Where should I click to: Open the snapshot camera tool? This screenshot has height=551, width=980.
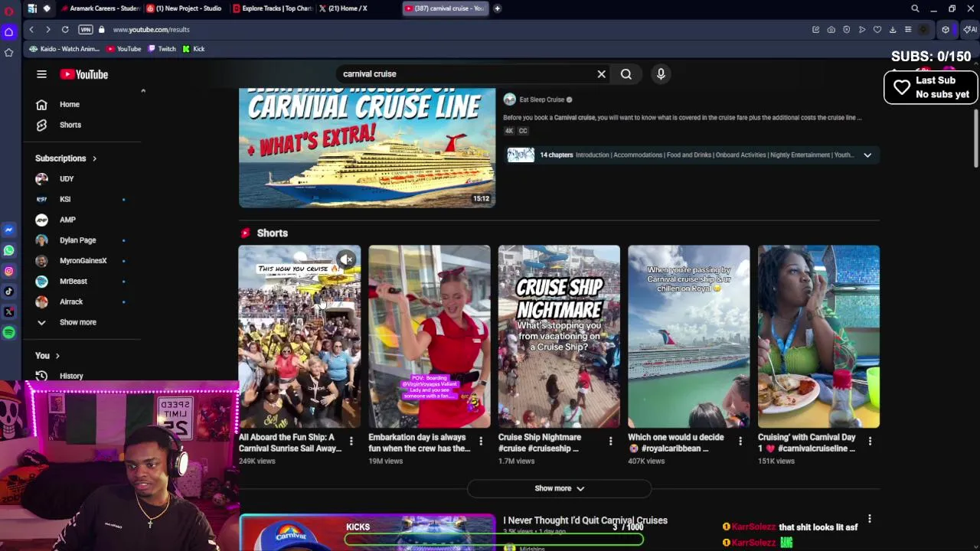[x=831, y=29]
